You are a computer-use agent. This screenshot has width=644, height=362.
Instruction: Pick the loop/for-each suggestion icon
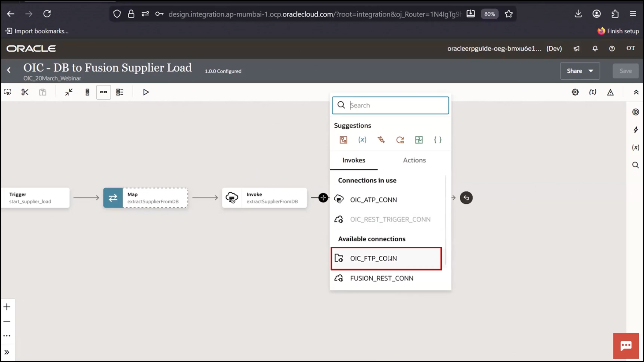click(x=400, y=140)
